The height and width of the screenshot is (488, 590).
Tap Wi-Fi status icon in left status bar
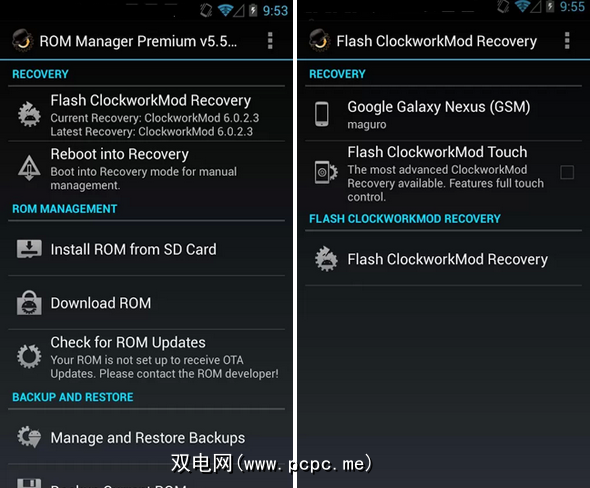(x=225, y=10)
